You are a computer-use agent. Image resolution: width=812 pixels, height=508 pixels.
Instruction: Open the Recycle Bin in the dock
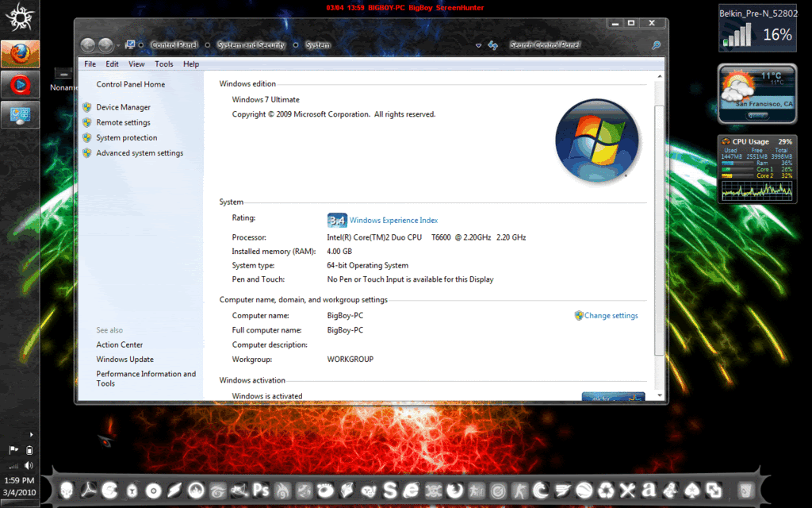tap(745, 490)
